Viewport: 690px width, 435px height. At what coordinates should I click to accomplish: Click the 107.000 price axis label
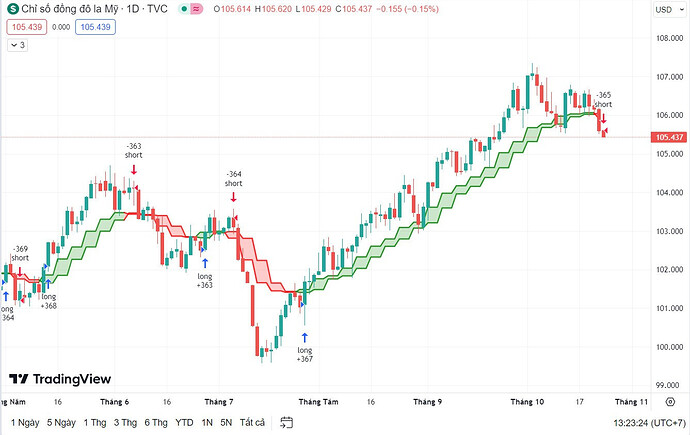(x=669, y=77)
